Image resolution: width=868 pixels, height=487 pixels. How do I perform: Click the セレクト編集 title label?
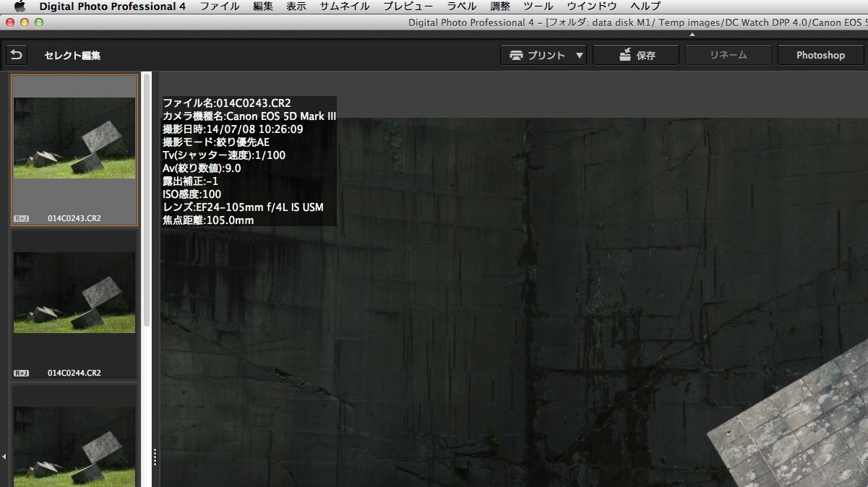point(72,56)
